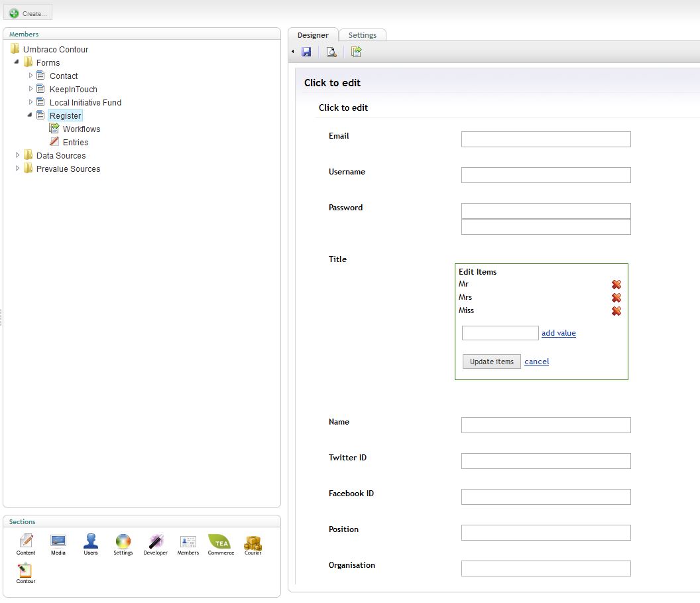This screenshot has height=603, width=700.
Task: Delete the Mrs item from list
Action: pyautogui.click(x=616, y=298)
